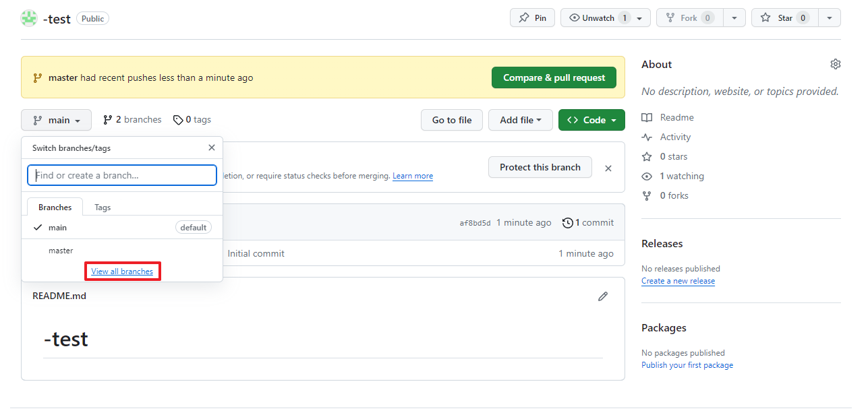Open the Star lists dropdown arrow
The image size is (868, 419).
pos(830,18)
